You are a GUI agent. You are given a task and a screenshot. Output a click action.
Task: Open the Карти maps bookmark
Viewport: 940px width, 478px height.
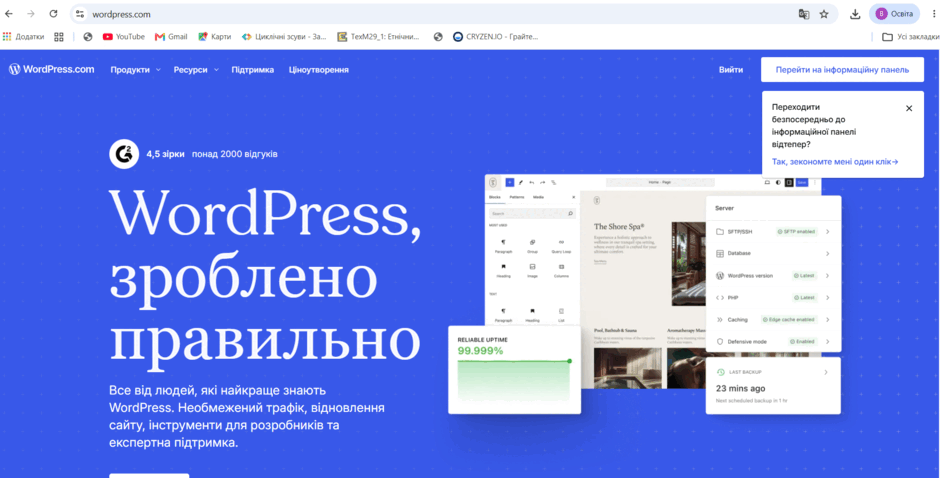[x=215, y=37]
